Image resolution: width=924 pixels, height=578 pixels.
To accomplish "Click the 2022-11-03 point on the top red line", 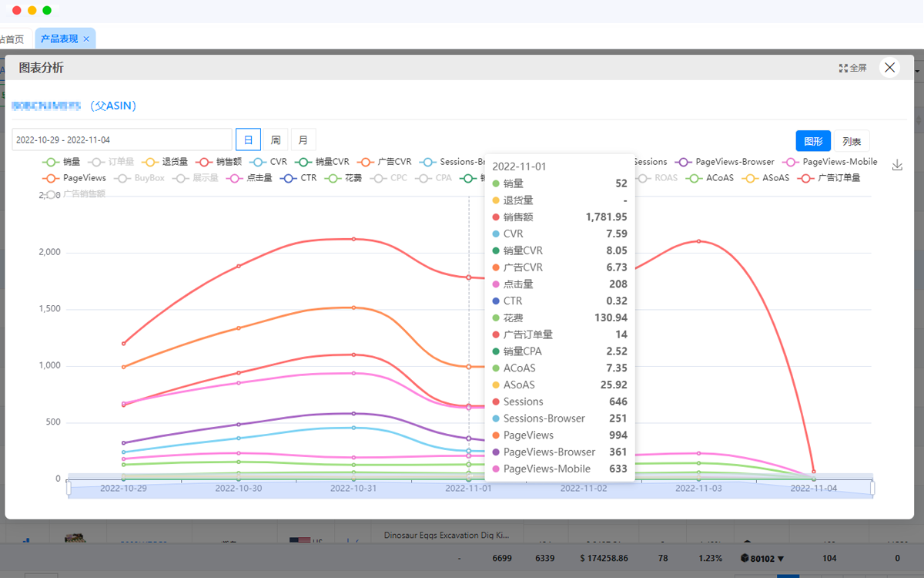I will pyautogui.click(x=698, y=241).
